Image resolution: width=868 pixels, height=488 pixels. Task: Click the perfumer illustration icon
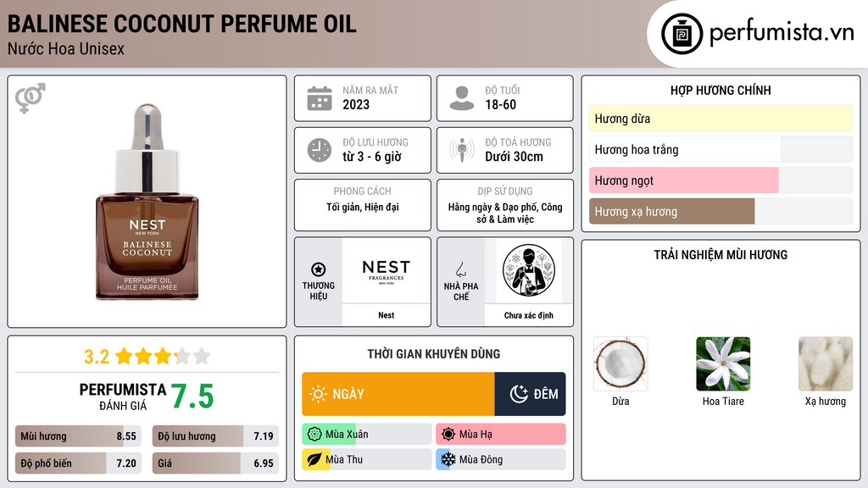tap(529, 270)
